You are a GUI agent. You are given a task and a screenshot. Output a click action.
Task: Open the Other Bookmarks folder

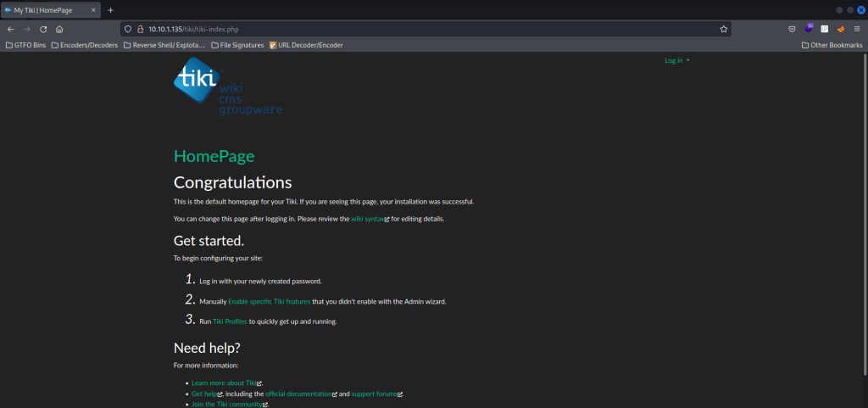(x=832, y=45)
